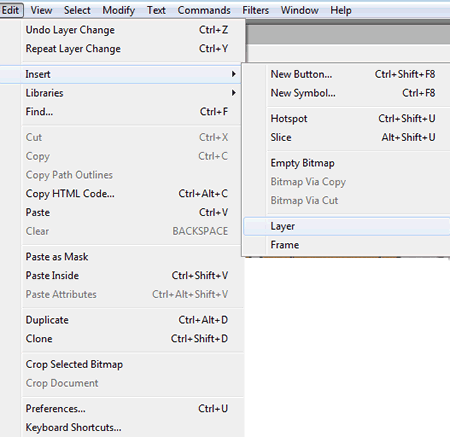Viewport: 450px width, 437px height.
Task: Expand the Libraries submenu arrow
Action: pyautogui.click(x=234, y=93)
